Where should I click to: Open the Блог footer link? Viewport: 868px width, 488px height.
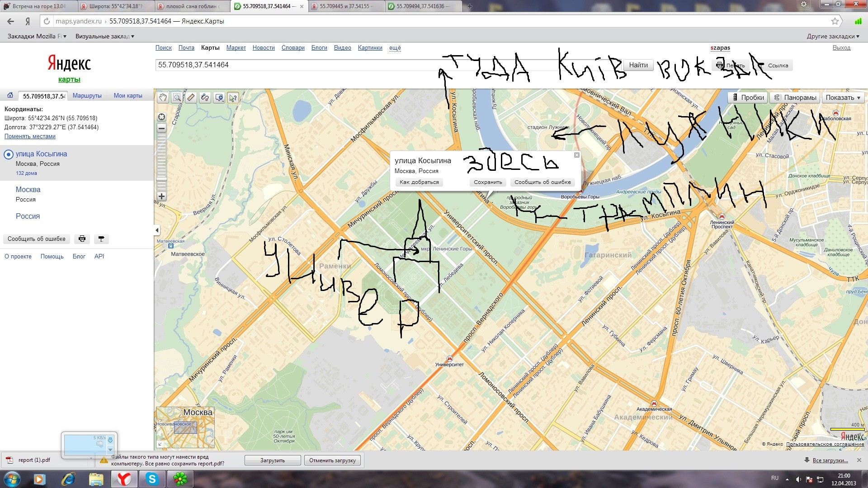(79, 257)
